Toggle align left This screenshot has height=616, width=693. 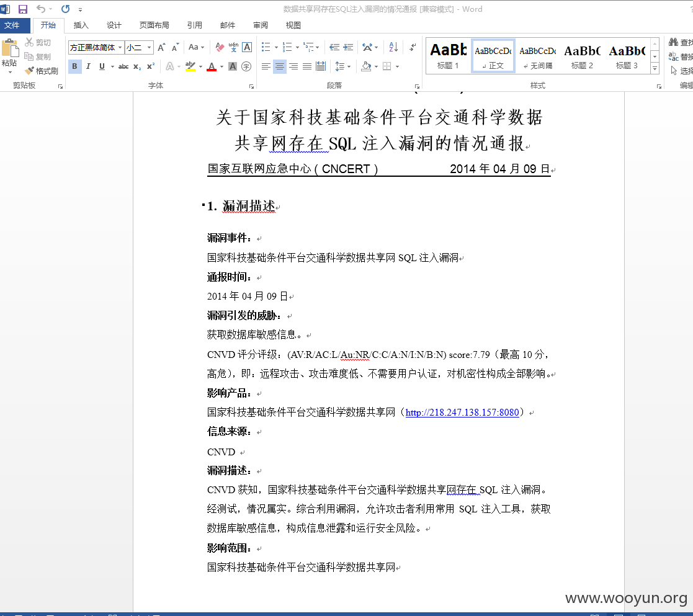tap(266, 66)
